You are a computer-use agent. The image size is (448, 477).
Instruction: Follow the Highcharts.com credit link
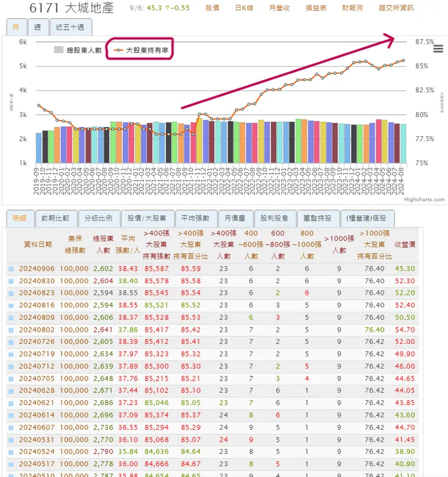[x=424, y=199]
